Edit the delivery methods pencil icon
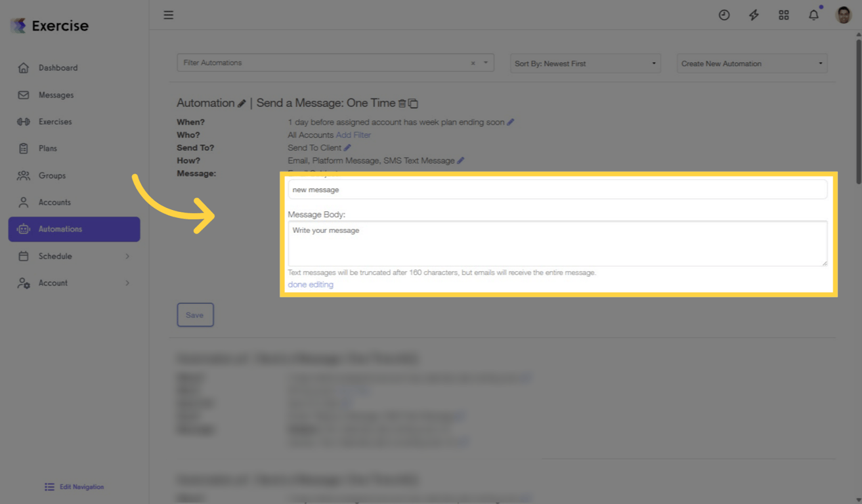 point(460,160)
